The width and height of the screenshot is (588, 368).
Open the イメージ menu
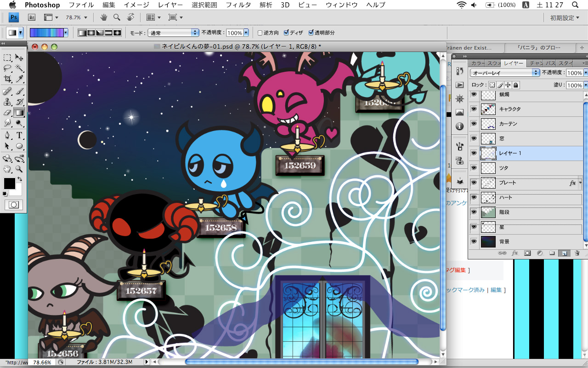click(136, 5)
